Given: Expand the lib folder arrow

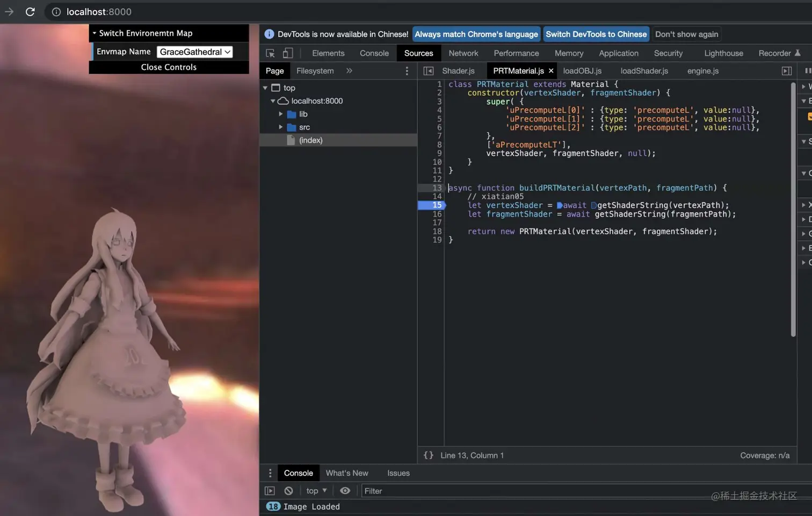Looking at the screenshot, I should click(x=280, y=114).
